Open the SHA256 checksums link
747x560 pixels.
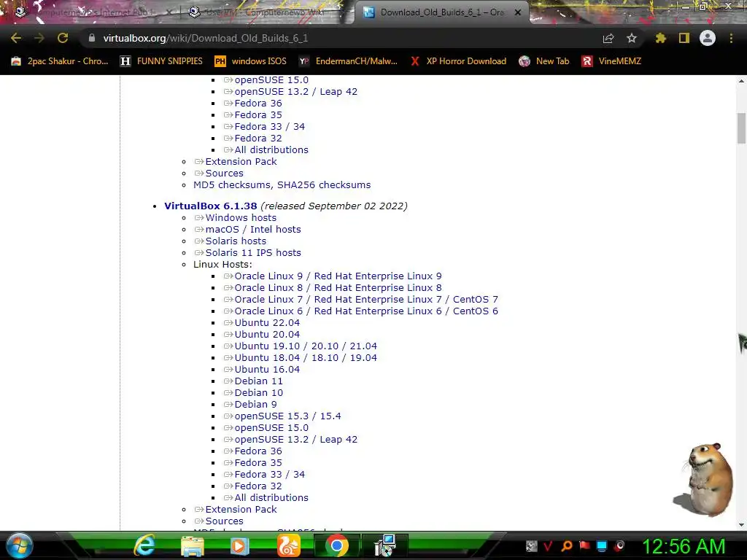pos(324,184)
